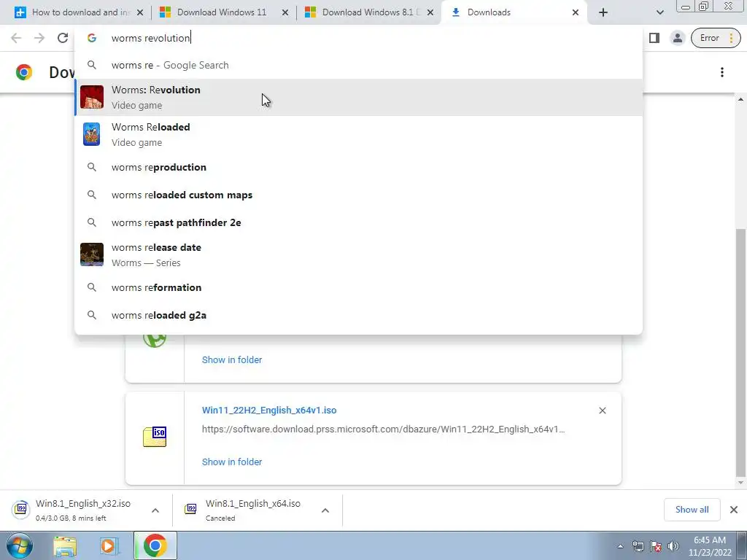Open Windows Explorer from taskbar
This screenshot has height=560, width=747.
pyautogui.click(x=65, y=545)
